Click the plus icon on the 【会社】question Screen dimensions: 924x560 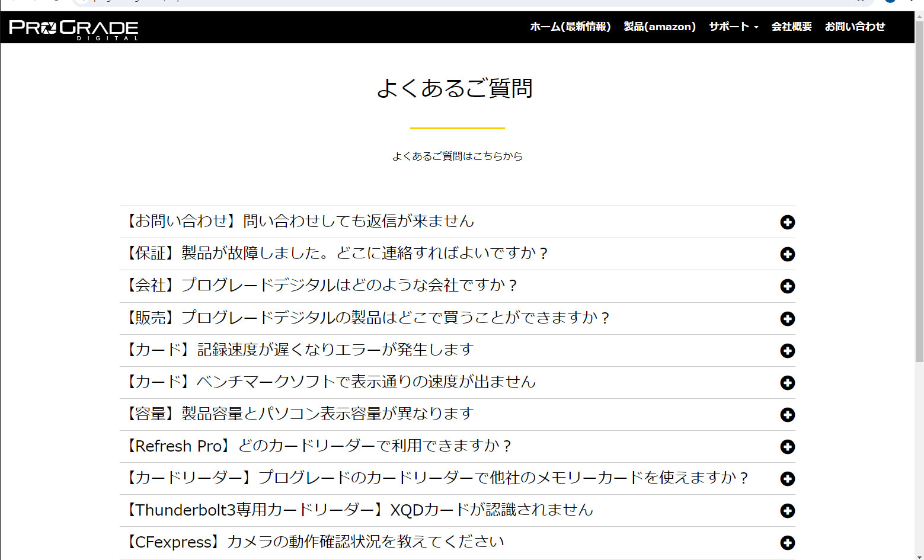click(x=787, y=286)
